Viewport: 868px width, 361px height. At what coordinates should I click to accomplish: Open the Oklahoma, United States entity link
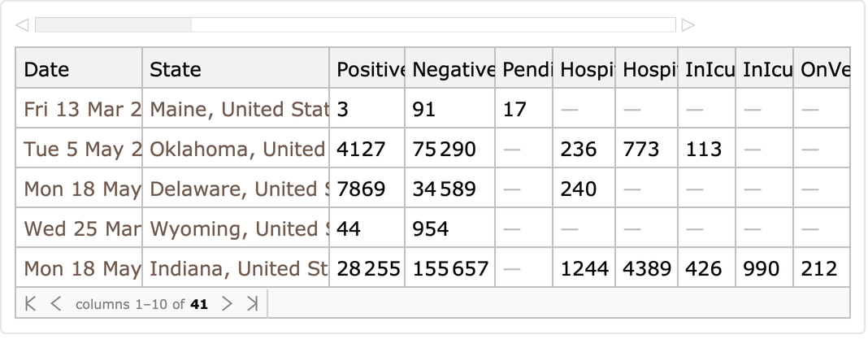(237, 150)
